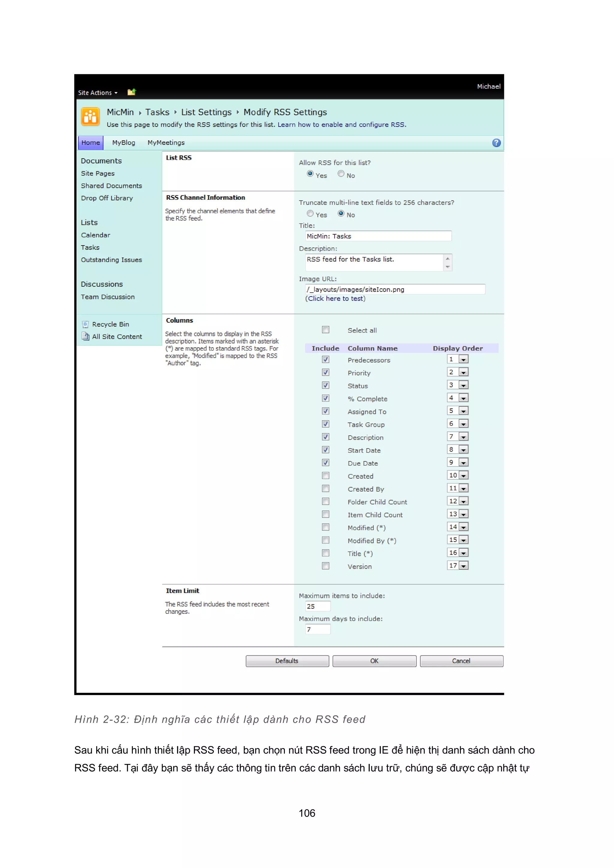Screen dimensions: 614x868
Task: Click the All Site Content icon
Action: [x=85, y=336]
